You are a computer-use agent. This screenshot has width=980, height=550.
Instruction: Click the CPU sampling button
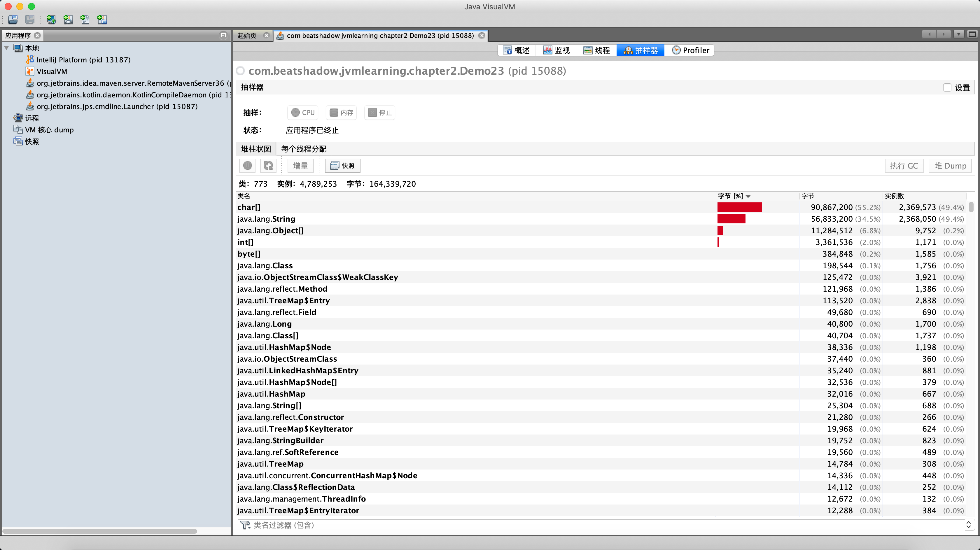coord(303,113)
